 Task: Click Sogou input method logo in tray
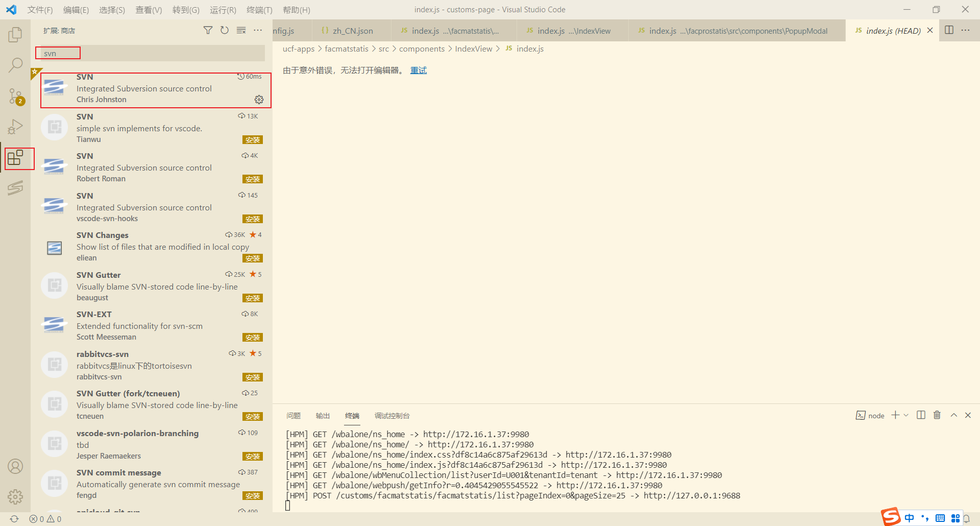click(891, 517)
